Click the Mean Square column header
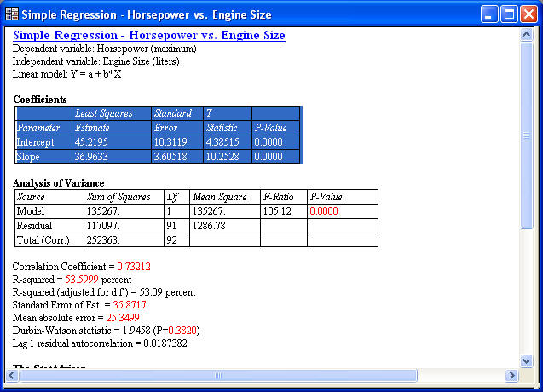Screen dimensions: 543x392 point(220,197)
